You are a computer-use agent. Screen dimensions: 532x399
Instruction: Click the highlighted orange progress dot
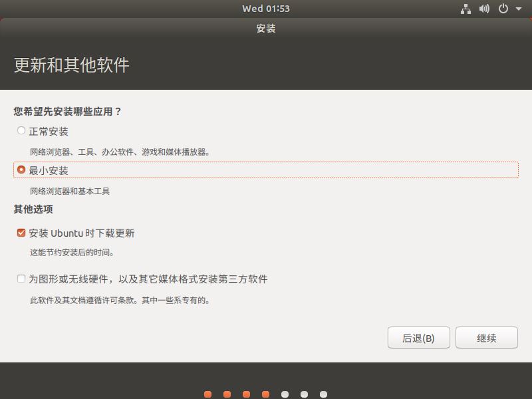click(x=265, y=394)
